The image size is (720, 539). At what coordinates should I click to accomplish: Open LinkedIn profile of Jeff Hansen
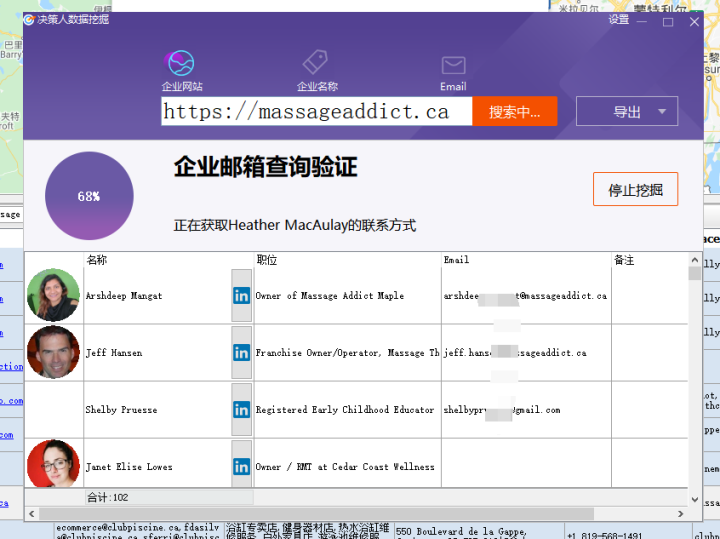click(x=242, y=353)
